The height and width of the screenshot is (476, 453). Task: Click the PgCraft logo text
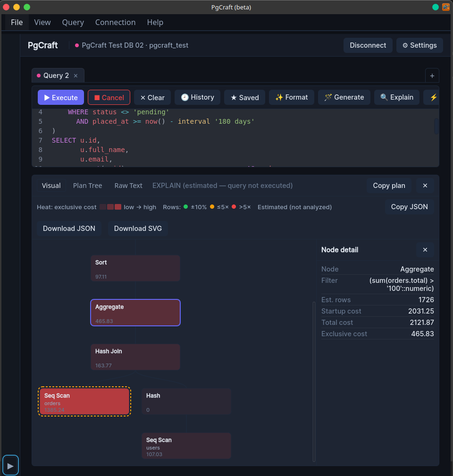[x=43, y=45]
